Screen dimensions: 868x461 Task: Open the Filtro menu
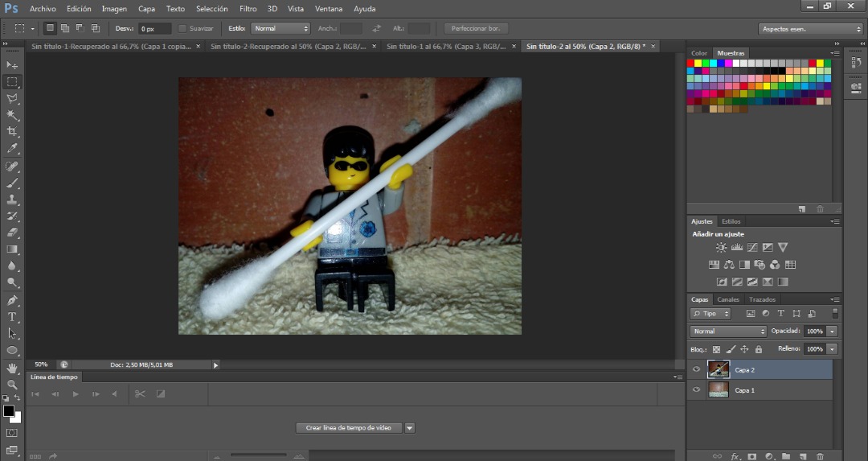(248, 9)
